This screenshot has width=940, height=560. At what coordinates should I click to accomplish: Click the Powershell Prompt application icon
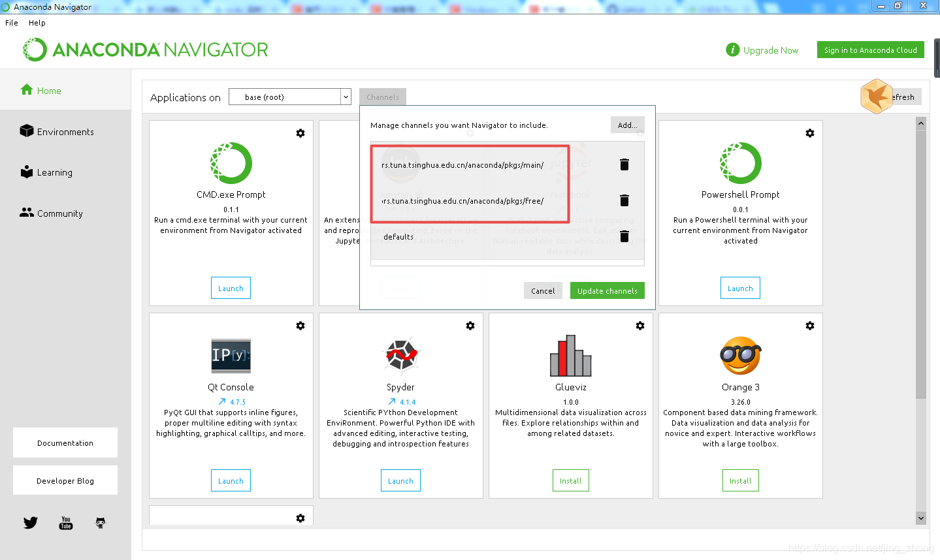click(741, 163)
